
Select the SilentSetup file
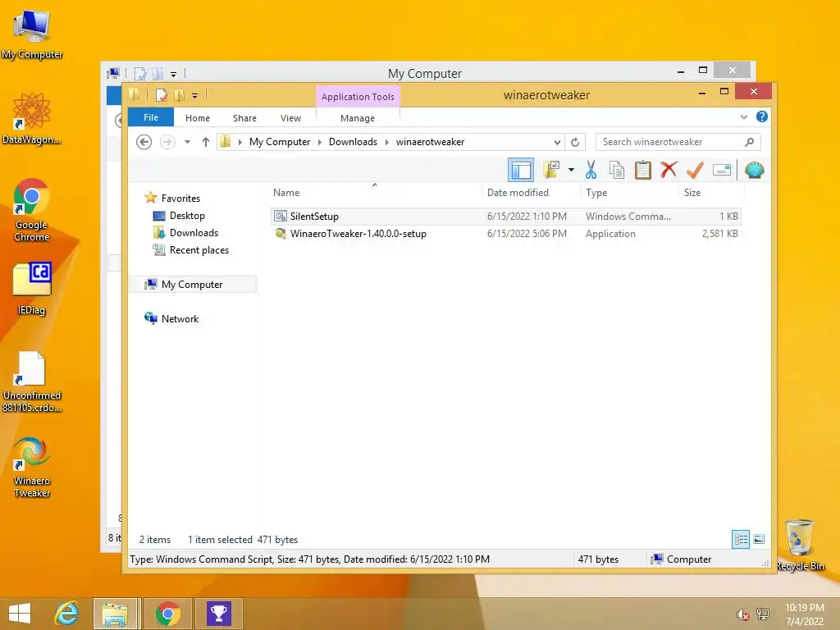pos(506,217)
